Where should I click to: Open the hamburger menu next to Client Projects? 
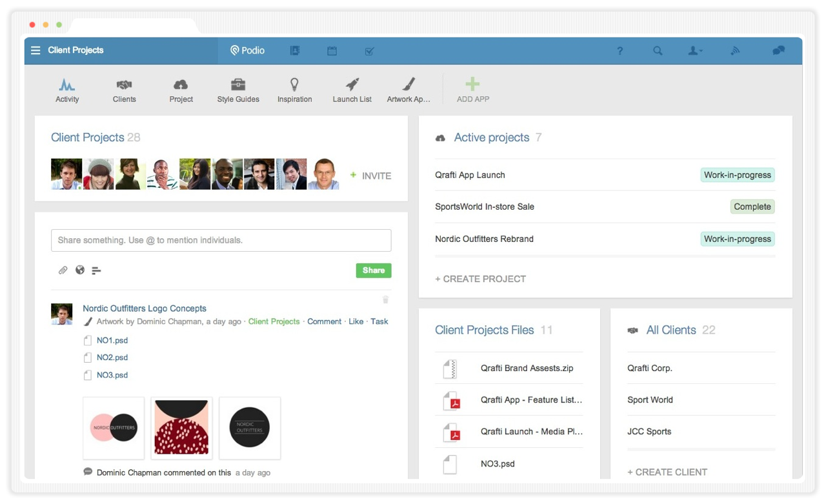[35, 50]
